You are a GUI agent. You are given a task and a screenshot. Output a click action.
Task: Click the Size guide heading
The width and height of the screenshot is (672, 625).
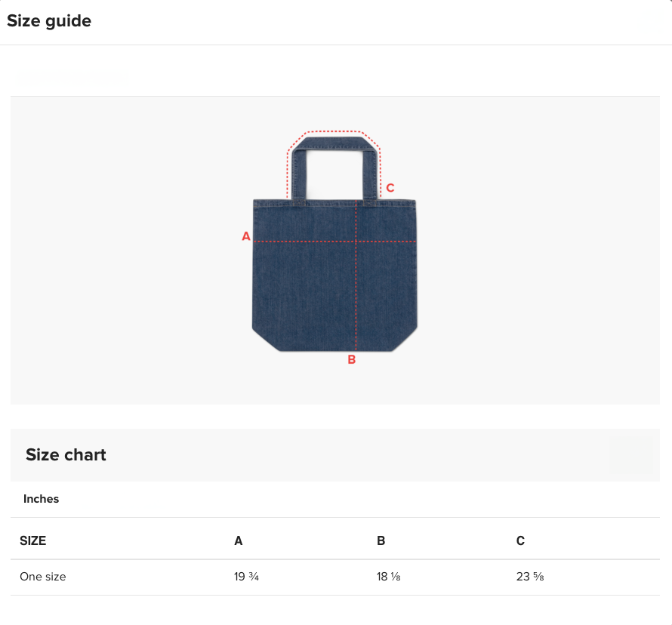(x=49, y=21)
